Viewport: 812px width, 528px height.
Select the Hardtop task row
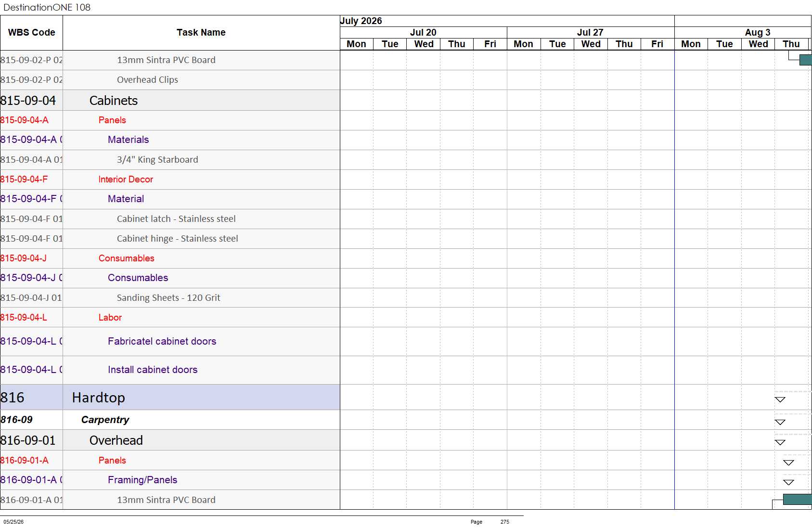[170, 397]
